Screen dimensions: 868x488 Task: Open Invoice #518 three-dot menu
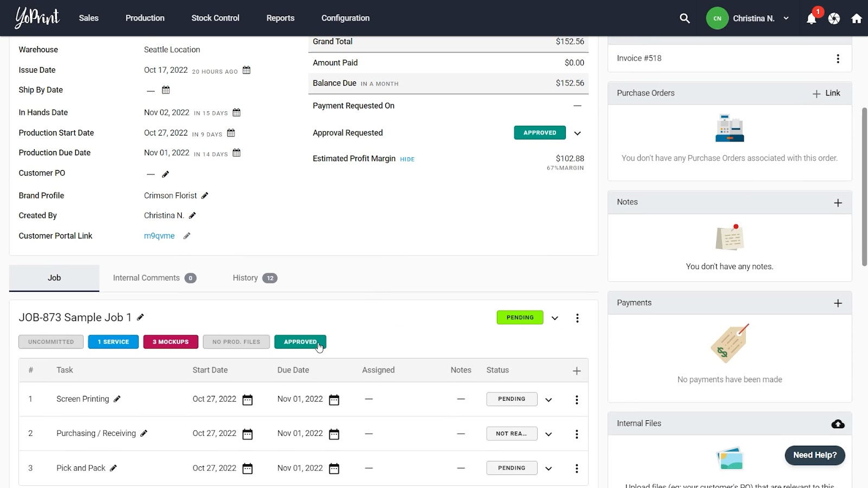tap(838, 59)
